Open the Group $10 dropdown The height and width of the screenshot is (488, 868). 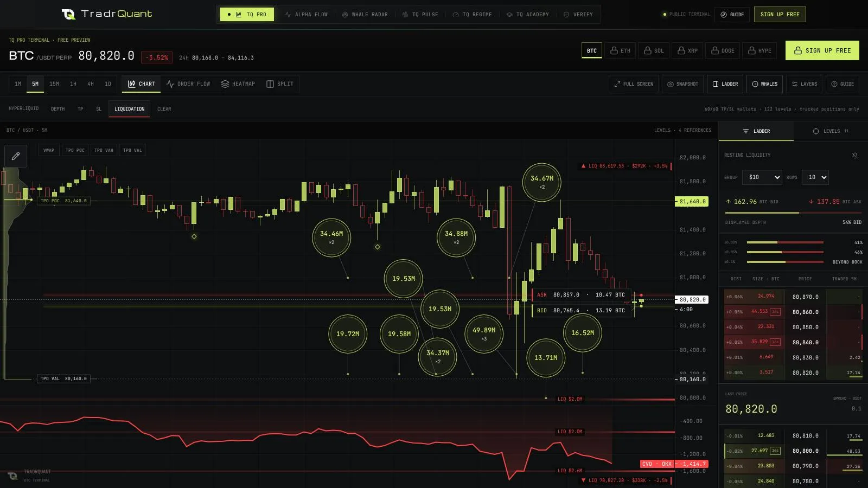pyautogui.click(x=762, y=177)
